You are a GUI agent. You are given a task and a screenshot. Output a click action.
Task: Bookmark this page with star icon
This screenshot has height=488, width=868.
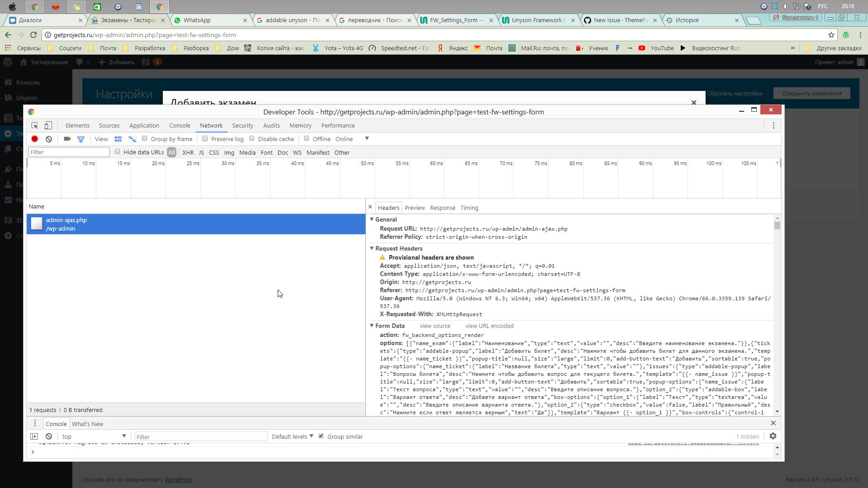pyautogui.click(x=831, y=35)
